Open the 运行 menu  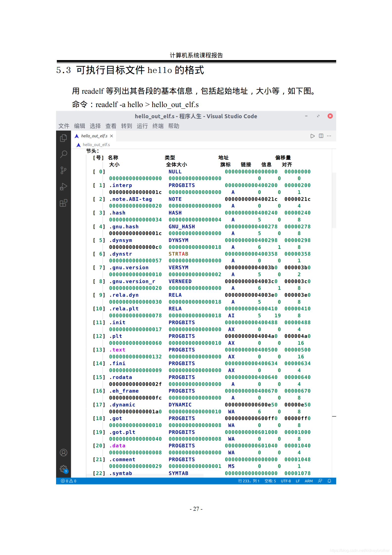tap(142, 126)
